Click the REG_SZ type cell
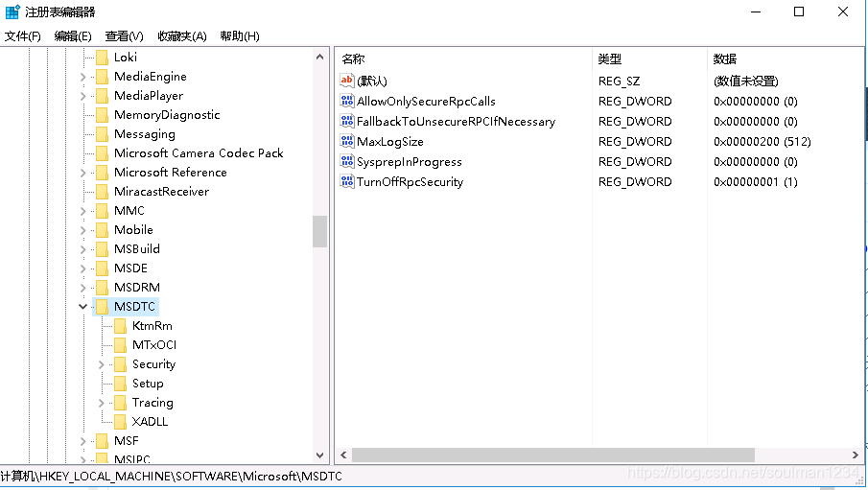Screen dimensions: 868x490 click(619, 81)
